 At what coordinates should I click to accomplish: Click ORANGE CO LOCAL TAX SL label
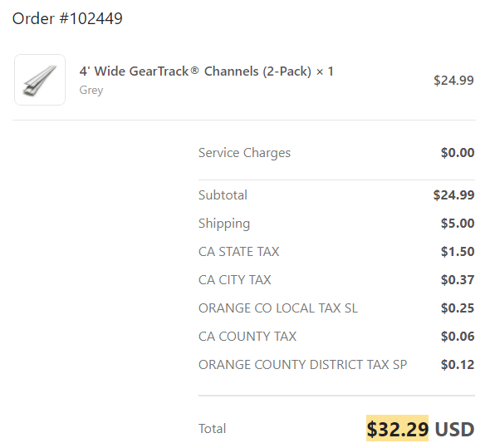pos(278,308)
